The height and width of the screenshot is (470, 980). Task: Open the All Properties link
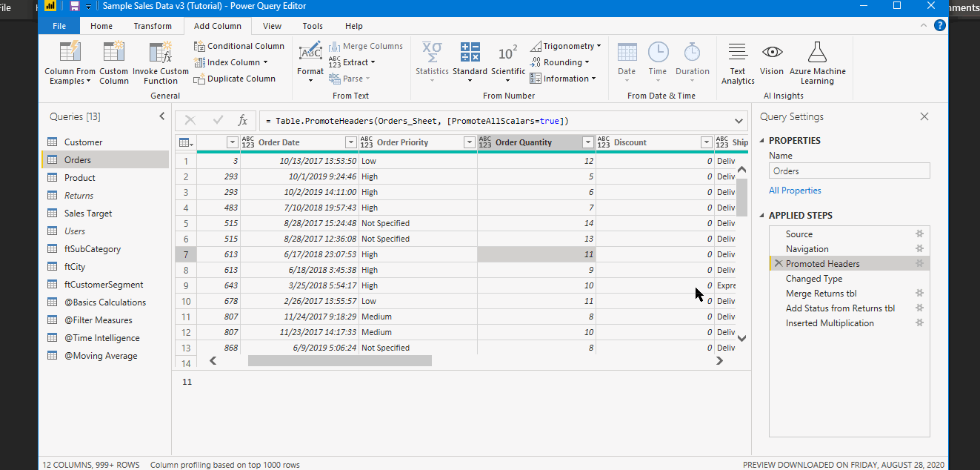[x=795, y=191]
